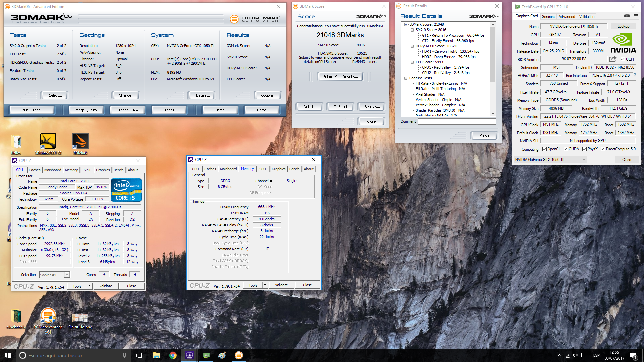
Task: Switch to the Advanced tab in GPU-Z
Action: 567,16
